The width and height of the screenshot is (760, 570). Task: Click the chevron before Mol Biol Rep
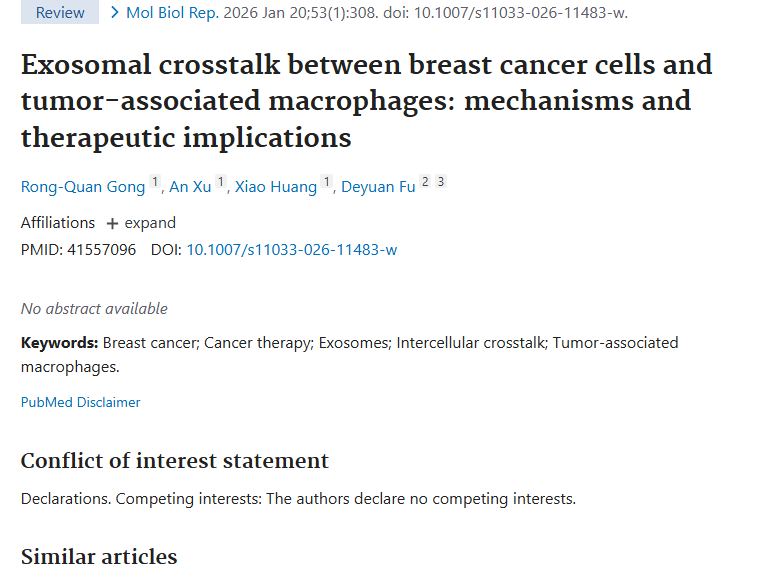(115, 12)
